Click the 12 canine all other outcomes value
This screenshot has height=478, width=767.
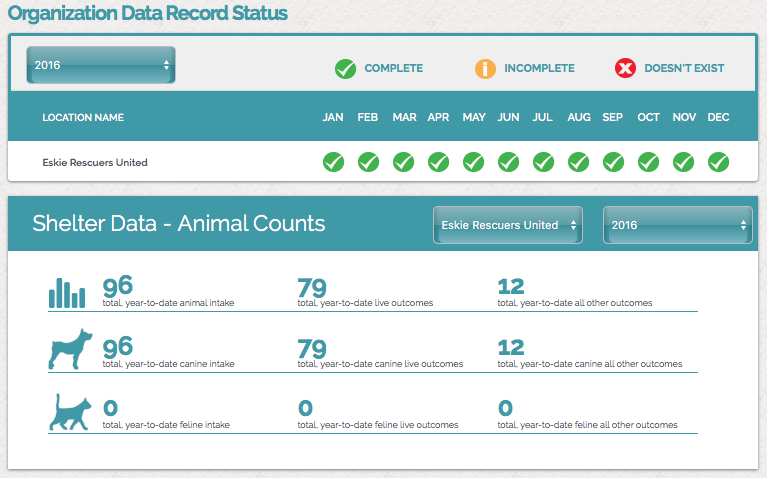[x=511, y=348]
